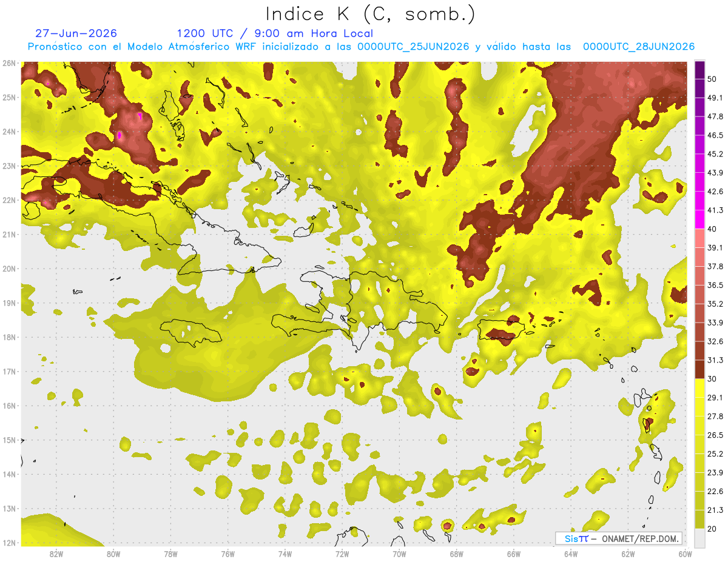Click the "25N" latitude label

[8, 97]
